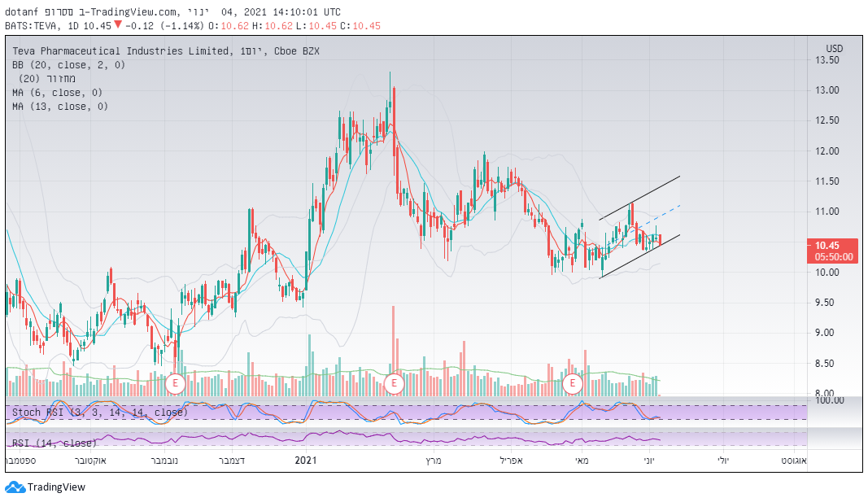Click the tallest red volume bar near February
The height and width of the screenshot is (502, 868).
click(394, 351)
